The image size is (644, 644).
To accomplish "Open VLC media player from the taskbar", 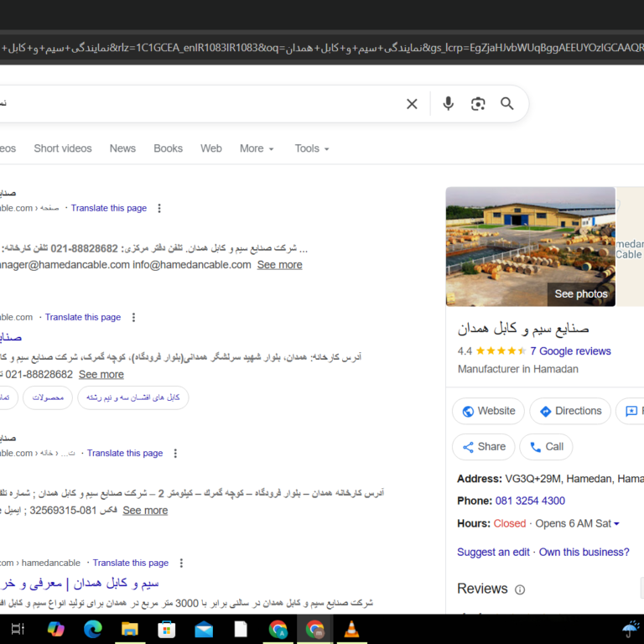I will point(351,629).
